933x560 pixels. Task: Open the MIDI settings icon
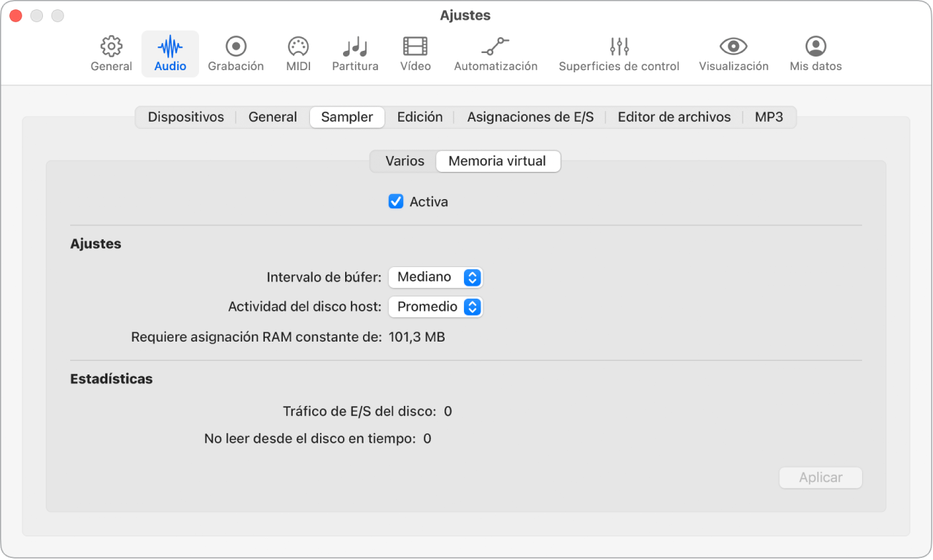(298, 47)
